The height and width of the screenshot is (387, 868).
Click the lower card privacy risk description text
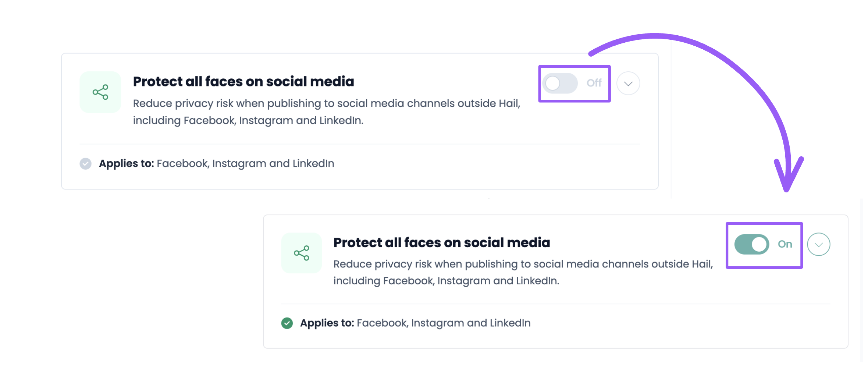click(523, 273)
